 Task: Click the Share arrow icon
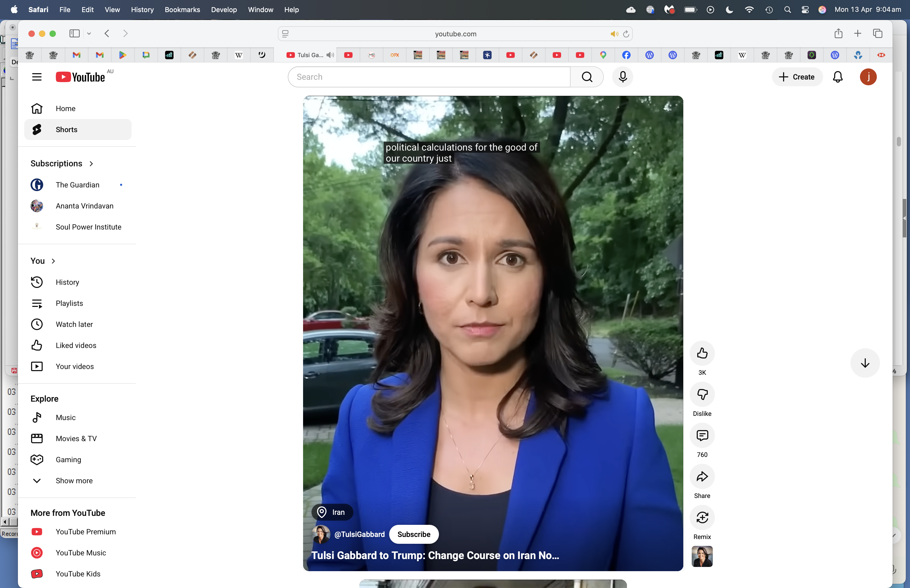[x=702, y=476]
